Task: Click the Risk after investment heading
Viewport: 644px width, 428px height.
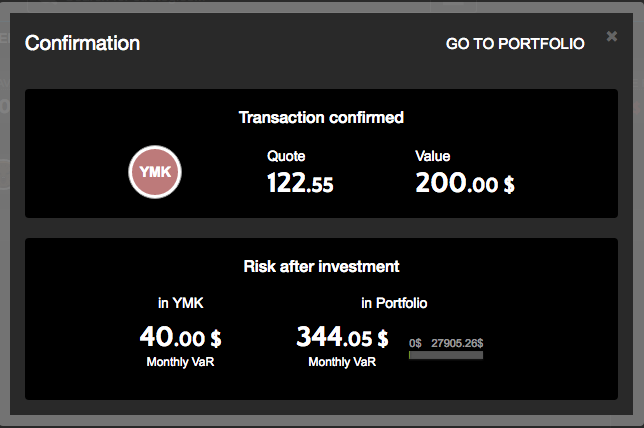Action: (321, 267)
